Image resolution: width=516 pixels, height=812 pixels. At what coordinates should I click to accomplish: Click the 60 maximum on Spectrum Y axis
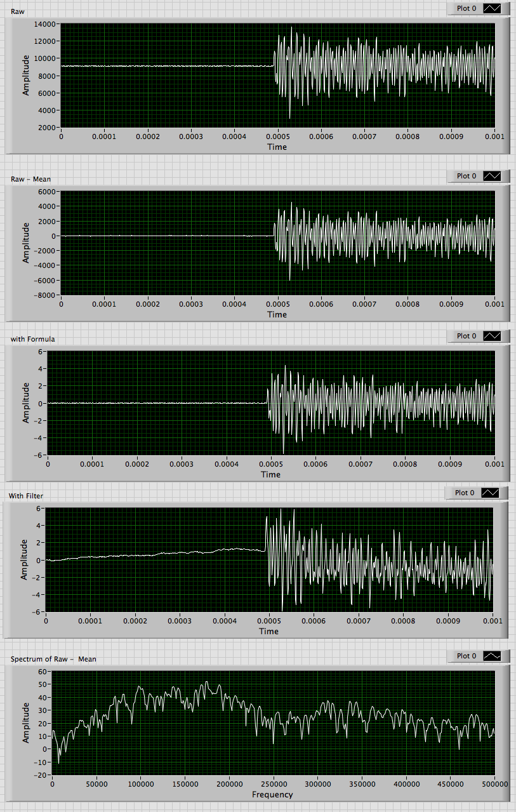[44, 672]
